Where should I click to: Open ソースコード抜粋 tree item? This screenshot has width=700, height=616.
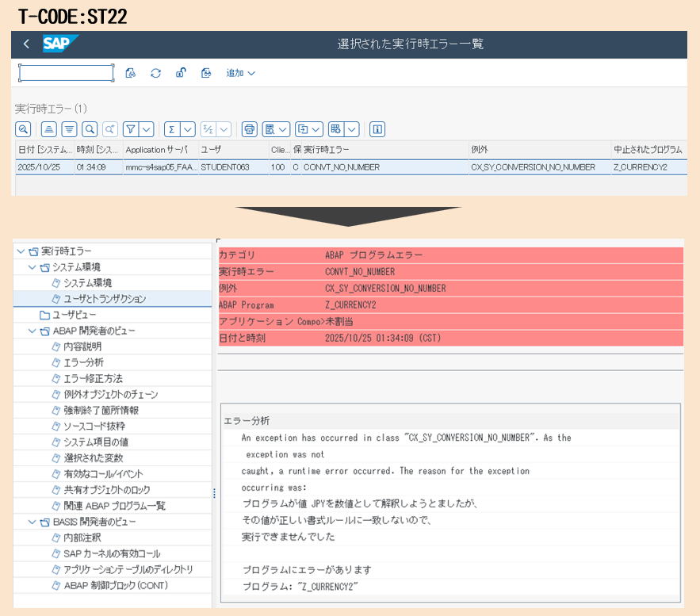(x=94, y=426)
